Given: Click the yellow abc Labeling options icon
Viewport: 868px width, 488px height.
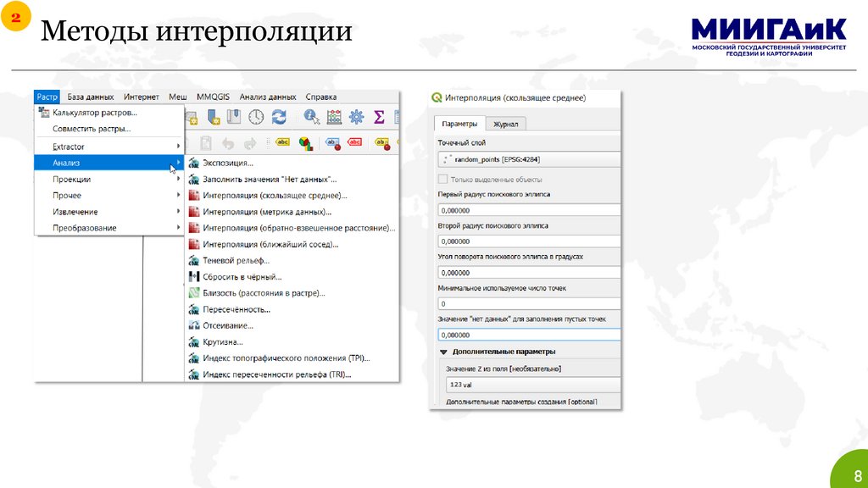Looking at the screenshot, I should 282,142.
